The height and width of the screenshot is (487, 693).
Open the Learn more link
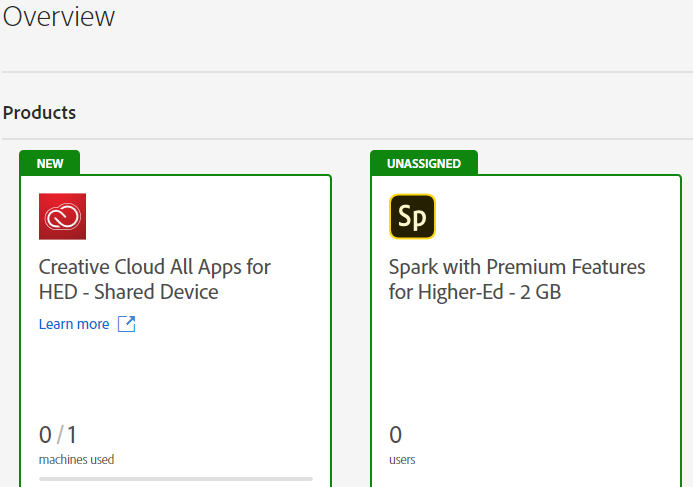pos(74,324)
